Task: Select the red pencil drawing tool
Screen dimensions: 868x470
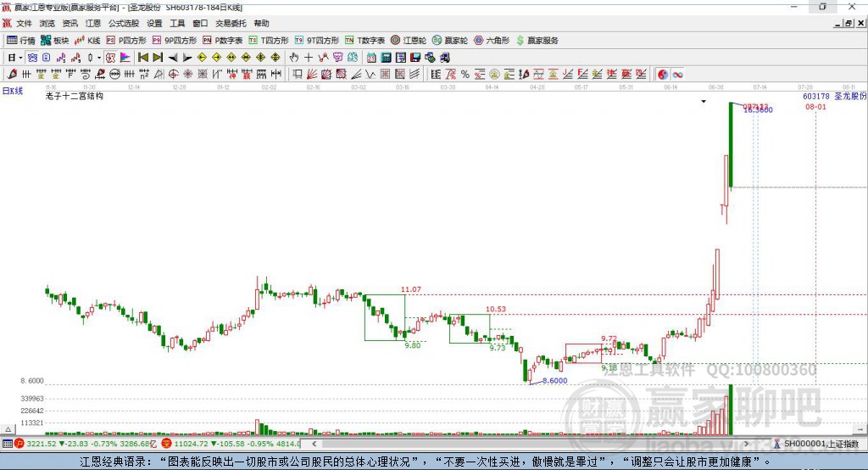Action: click(12, 75)
